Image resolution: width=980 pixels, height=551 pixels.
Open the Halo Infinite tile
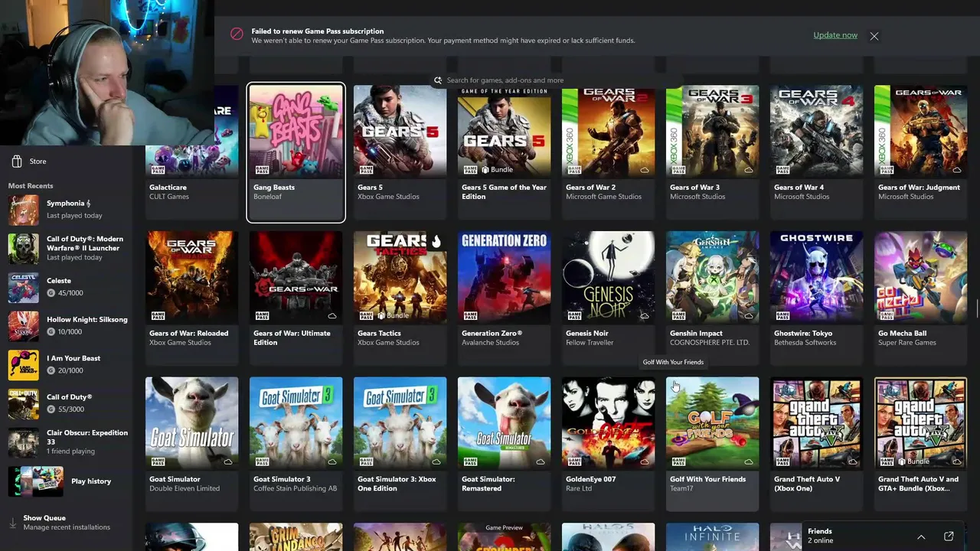[x=712, y=536]
